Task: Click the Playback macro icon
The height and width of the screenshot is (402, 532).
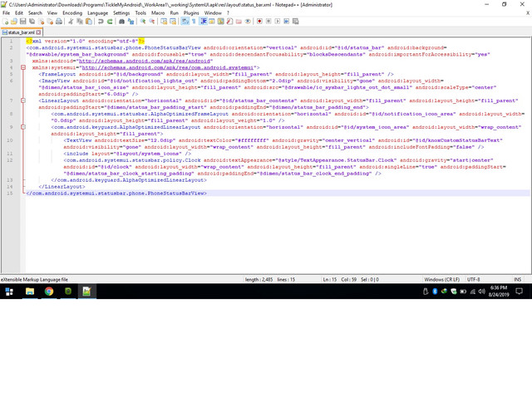Action: click(x=278, y=22)
